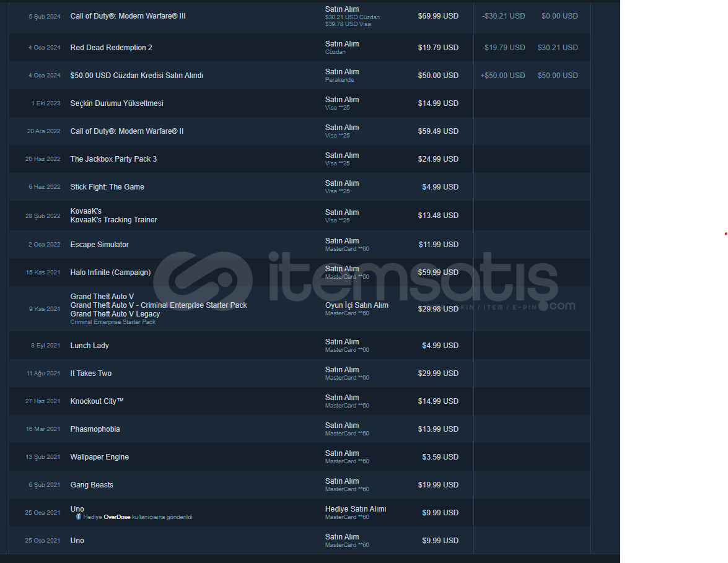Click the $59.49 USD total
The height and width of the screenshot is (563, 728).
pyautogui.click(x=438, y=131)
